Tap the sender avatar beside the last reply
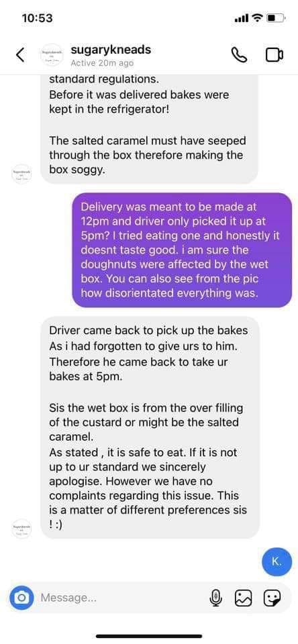This screenshot has width=298, height=644. pyautogui.click(x=21, y=528)
